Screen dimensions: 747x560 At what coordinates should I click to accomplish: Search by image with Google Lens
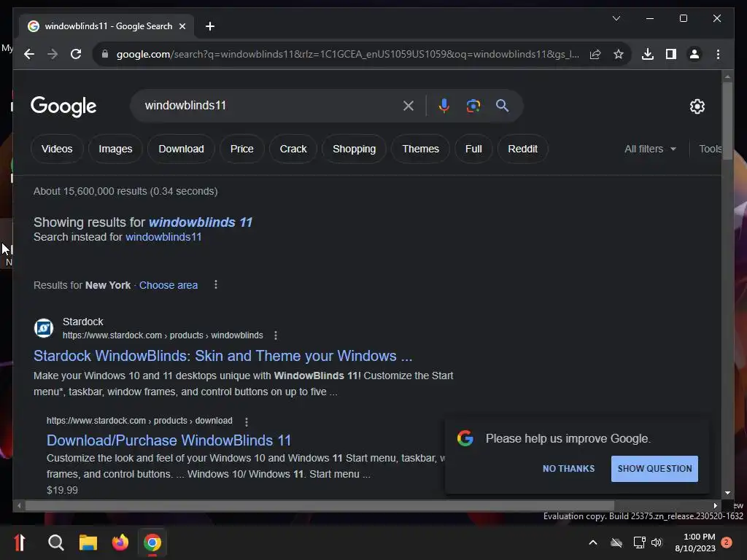473,106
